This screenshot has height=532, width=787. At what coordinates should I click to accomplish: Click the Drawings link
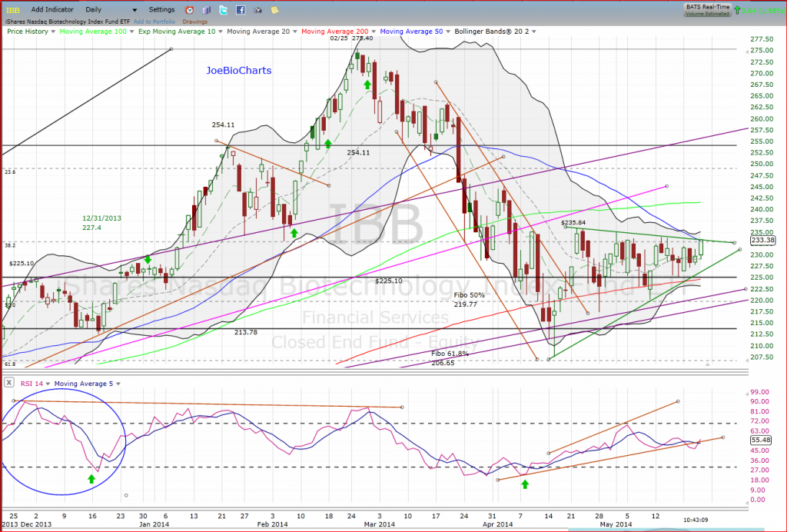[x=194, y=22]
